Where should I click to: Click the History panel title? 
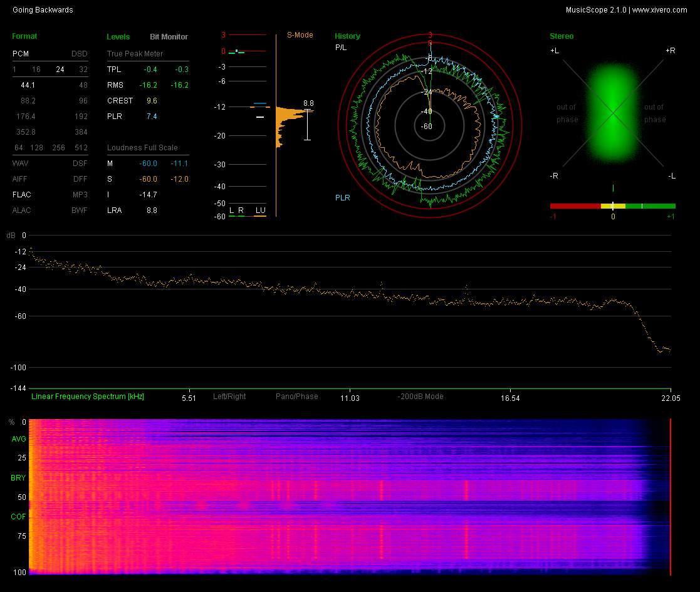tap(347, 36)
